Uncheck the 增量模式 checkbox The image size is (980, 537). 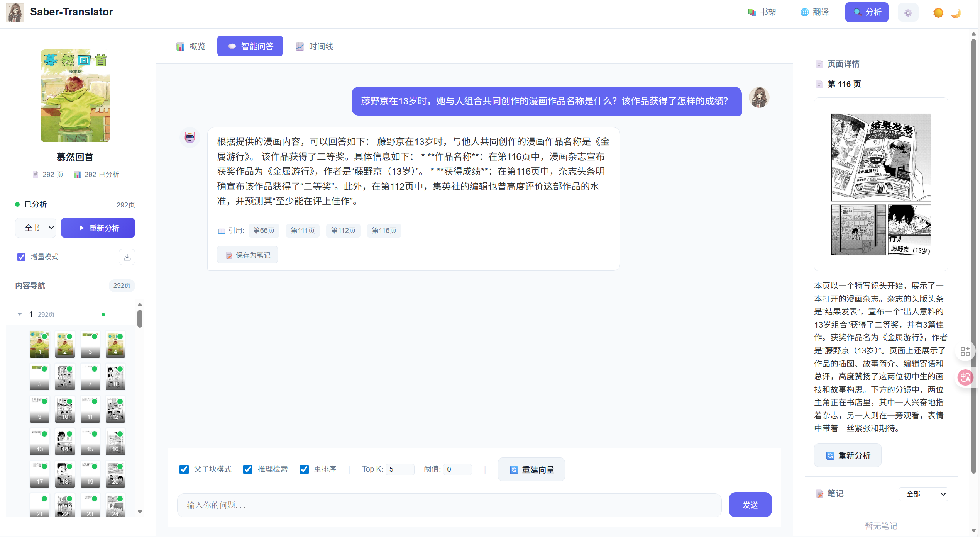(x=21, y=257)
